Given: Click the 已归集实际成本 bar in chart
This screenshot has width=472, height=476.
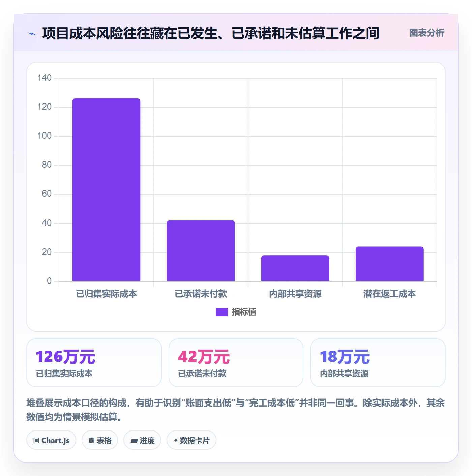Looking at the screenshot, I should [x=106, y=190].
